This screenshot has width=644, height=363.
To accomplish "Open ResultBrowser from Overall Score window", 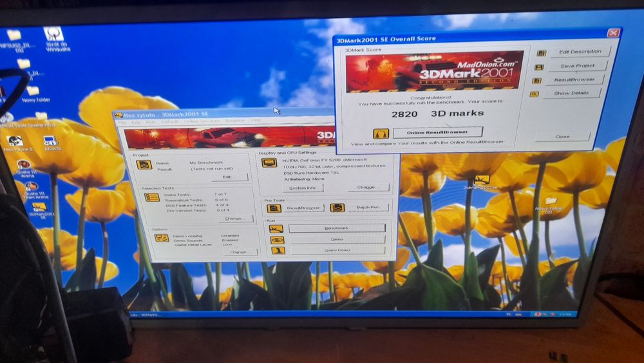I will (x=574, y=80).
